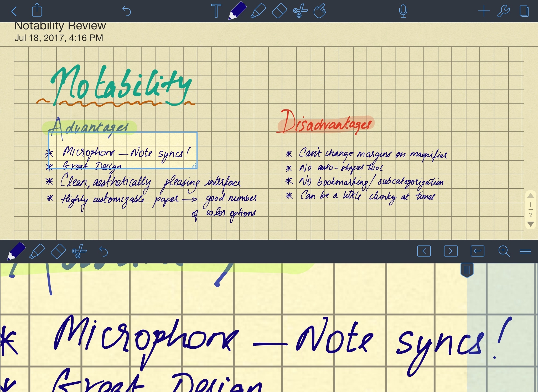Select the Eraser tool in top toolbar
The width and height of the screenshot is (538, 392).
(279, 11)
